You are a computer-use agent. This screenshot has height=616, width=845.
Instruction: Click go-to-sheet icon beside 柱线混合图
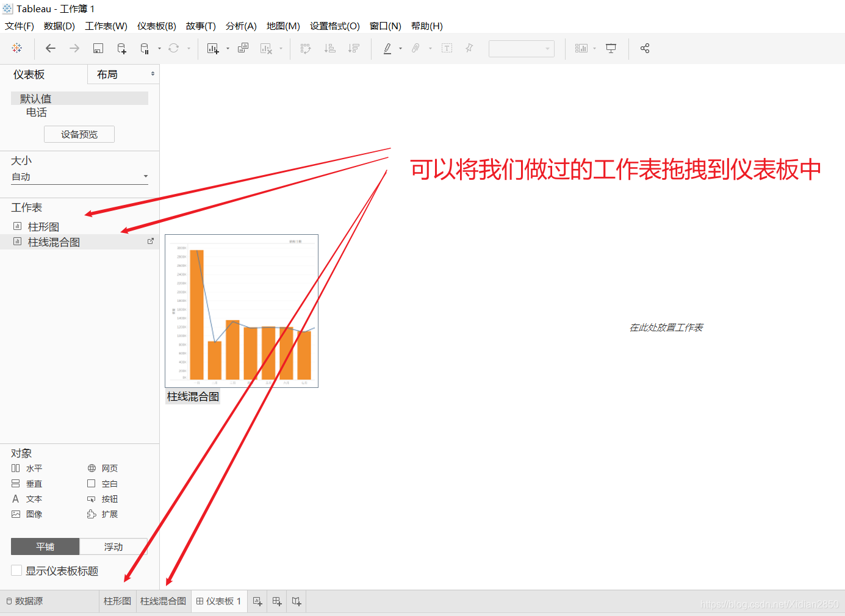click(150, 242)
